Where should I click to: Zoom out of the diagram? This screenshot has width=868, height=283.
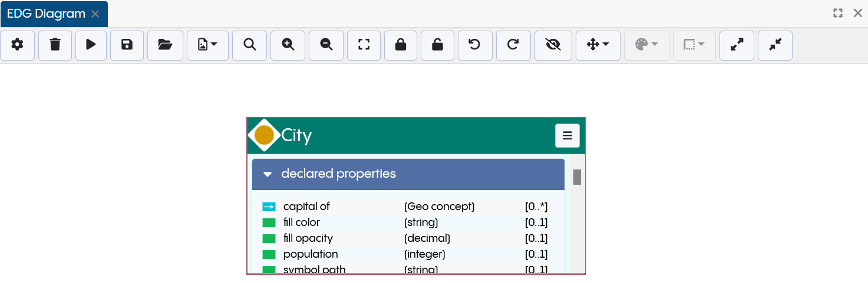326,45
